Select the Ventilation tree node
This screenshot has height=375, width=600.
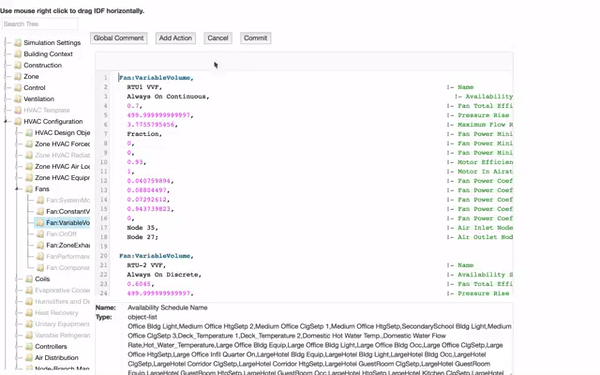pos(39,99)
